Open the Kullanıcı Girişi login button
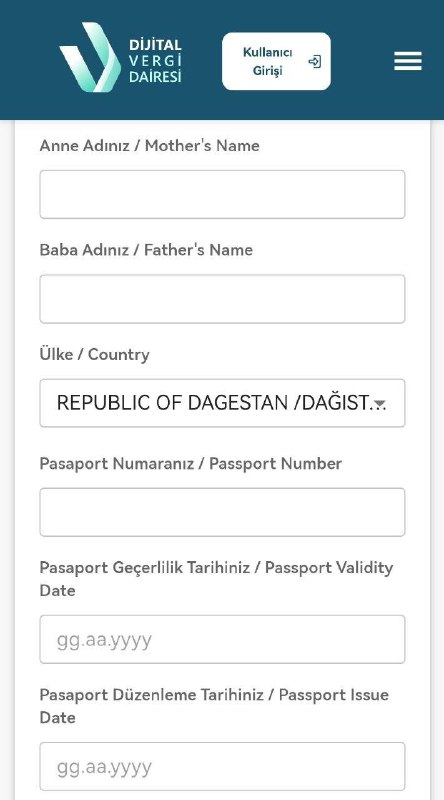Screen dimensions: 444x800 click(x=276, y=61)
